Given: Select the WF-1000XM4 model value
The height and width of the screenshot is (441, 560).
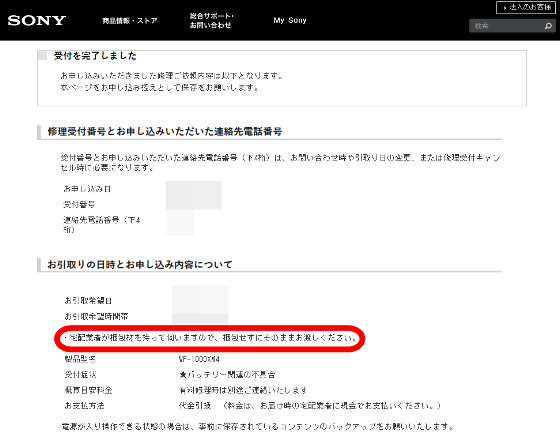Looking at the screenshot, I should click(x=199, y=359).
